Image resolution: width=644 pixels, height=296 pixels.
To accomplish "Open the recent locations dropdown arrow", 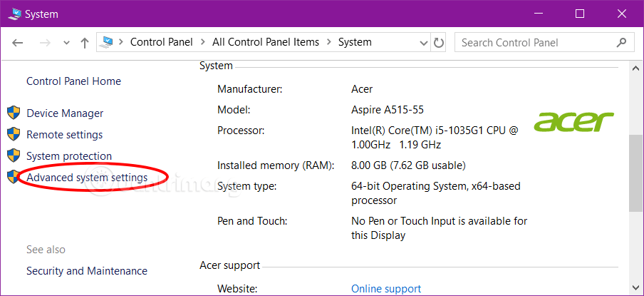I will tap(66, 44).
